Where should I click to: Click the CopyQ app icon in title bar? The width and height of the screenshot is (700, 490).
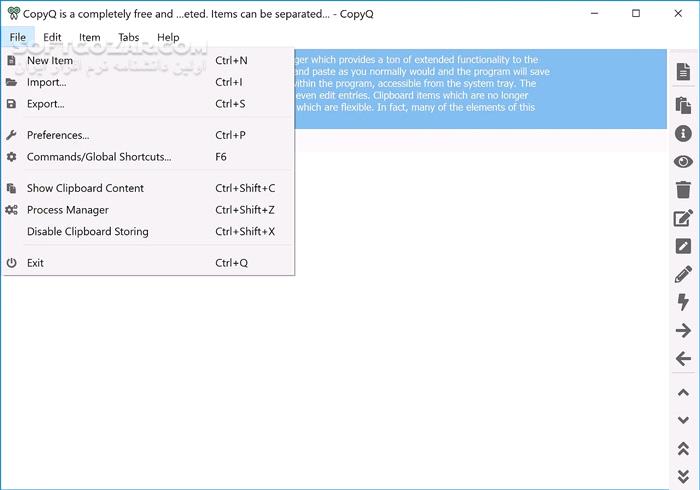13,13
